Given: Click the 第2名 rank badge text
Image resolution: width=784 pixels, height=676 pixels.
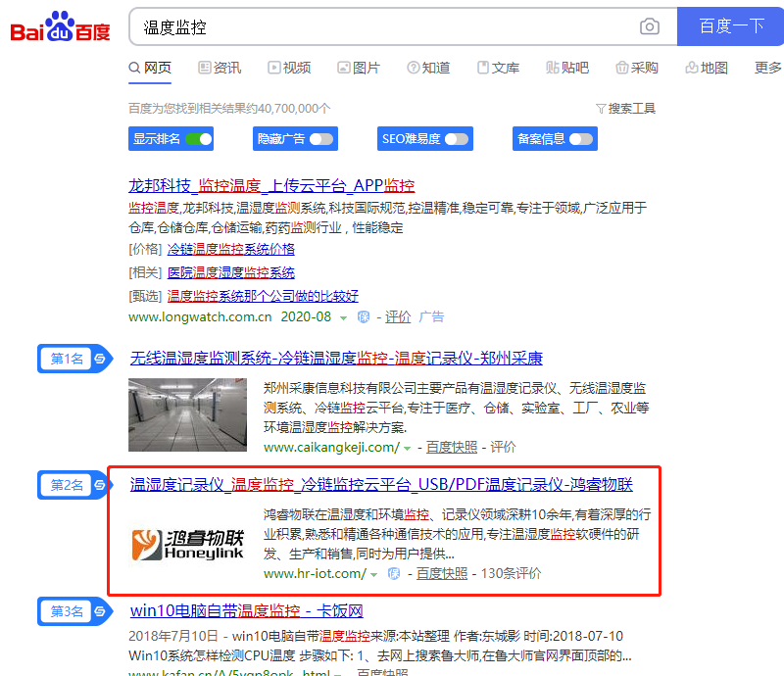Looking at the screenshot, I should click(67, 485).
